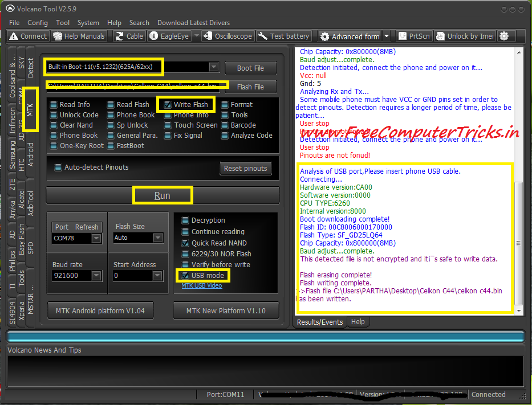Click the blue progress bar
This screenshot has width=532, height=405.
(x=266, y=337)
